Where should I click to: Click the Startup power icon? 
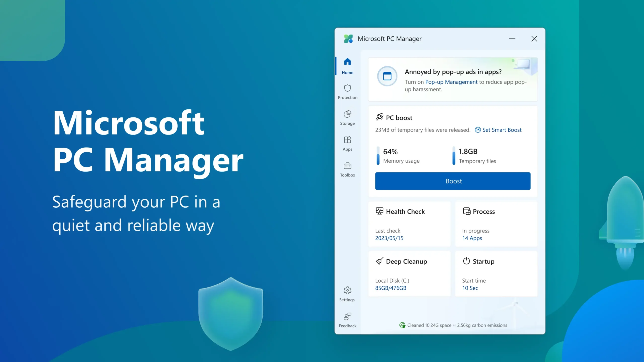(467, 261)
